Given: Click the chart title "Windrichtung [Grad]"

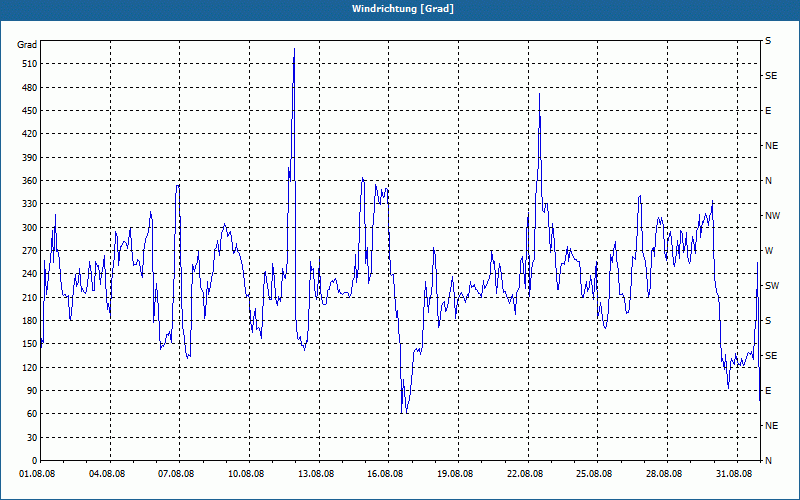Looking at the screenshot, I should tap(403, 9).
